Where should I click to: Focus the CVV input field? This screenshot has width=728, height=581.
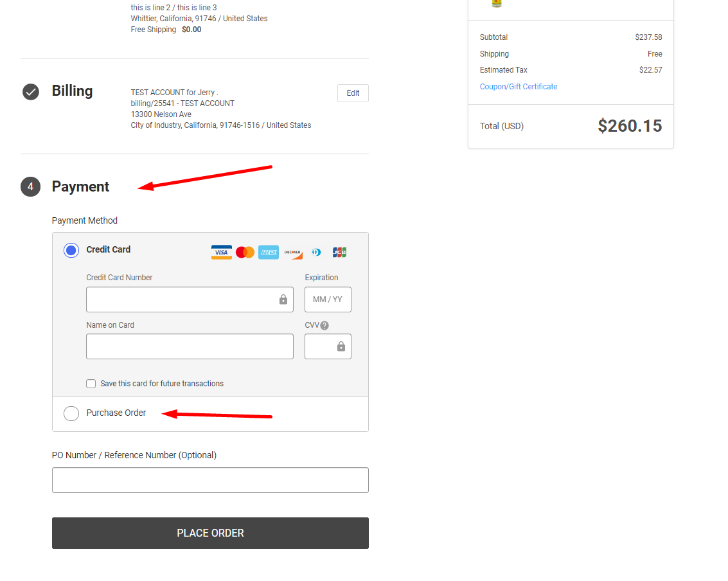point(328,346)
